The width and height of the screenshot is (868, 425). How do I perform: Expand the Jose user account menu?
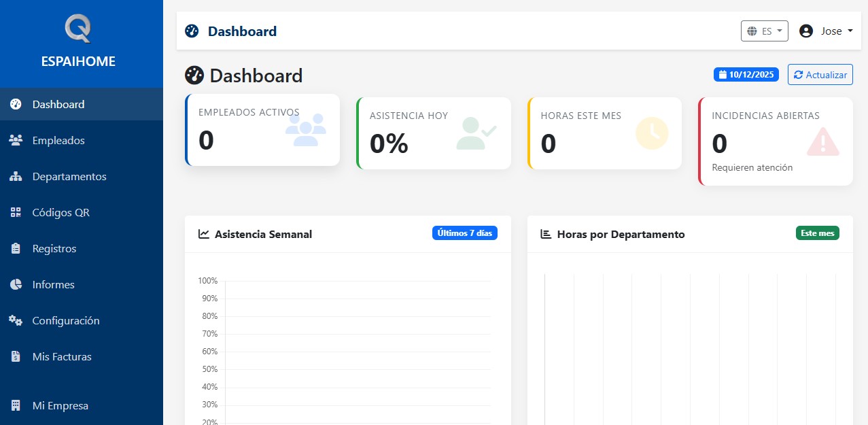pyautogui.click(x=826, y=31)
